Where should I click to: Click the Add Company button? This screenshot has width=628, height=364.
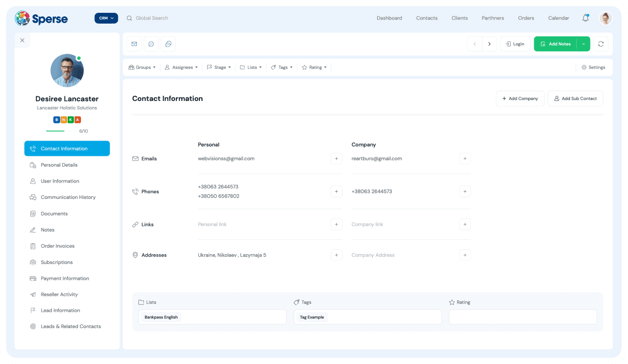[x=520, y=98]
